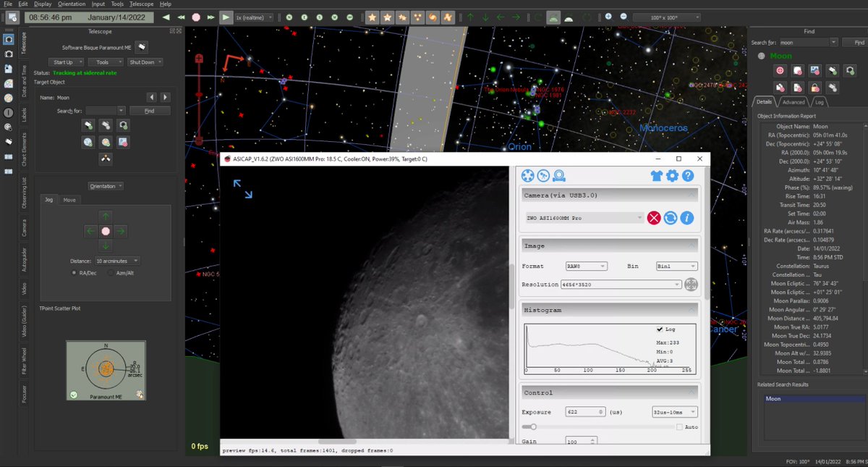
Task: Open the Orientation menu in the menu bar
Action: click(71, 4)
